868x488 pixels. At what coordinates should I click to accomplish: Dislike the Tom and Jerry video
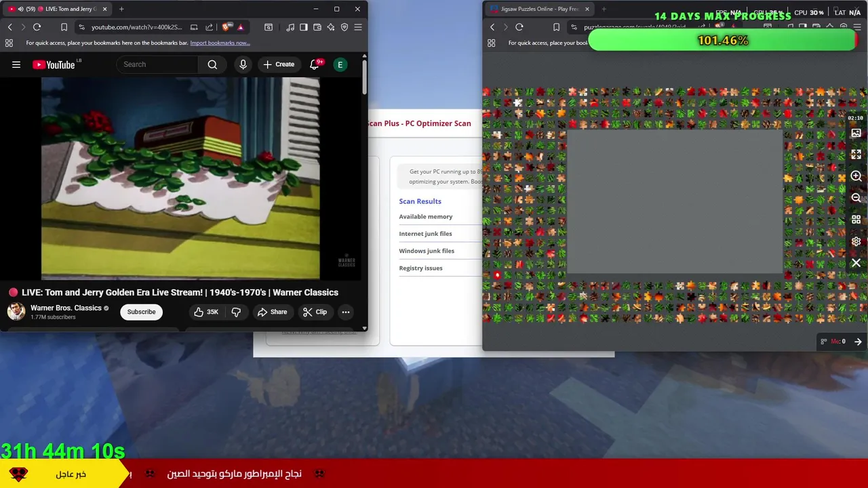(236, 312)
